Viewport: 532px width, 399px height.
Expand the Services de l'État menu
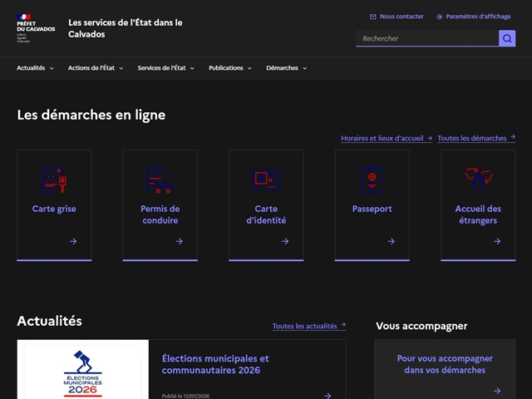coord(165,68)
